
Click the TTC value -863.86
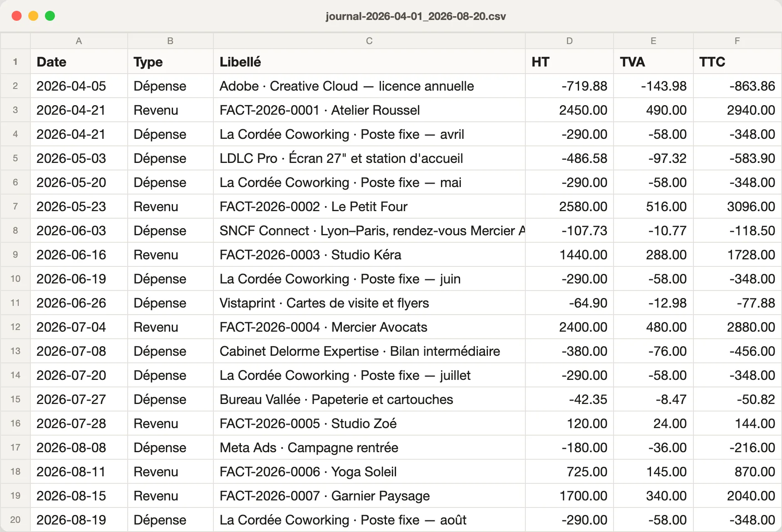click(x=737, y=86)
